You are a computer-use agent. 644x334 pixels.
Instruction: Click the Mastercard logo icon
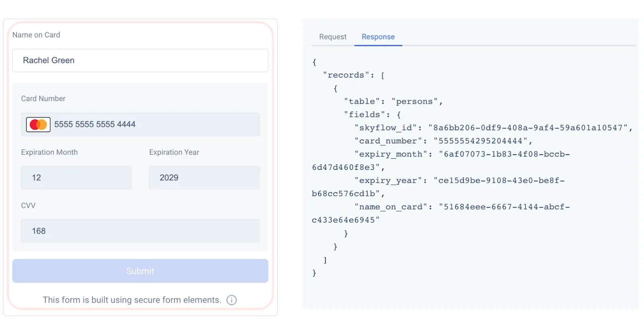(38, 125)
